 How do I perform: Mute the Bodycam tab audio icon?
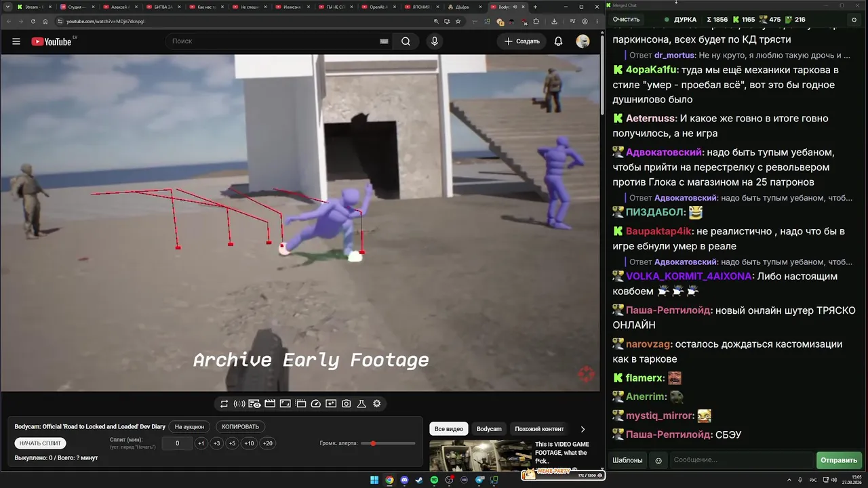click(514, 7)
